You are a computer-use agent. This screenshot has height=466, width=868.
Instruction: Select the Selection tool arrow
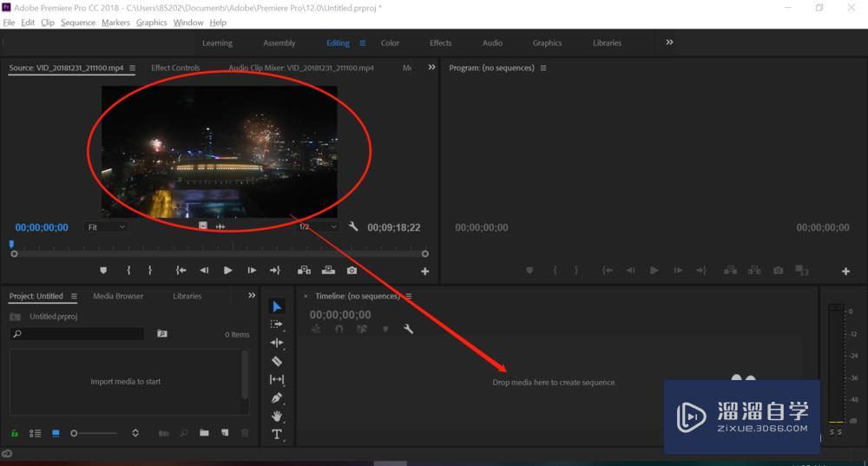tap(277, 306)
